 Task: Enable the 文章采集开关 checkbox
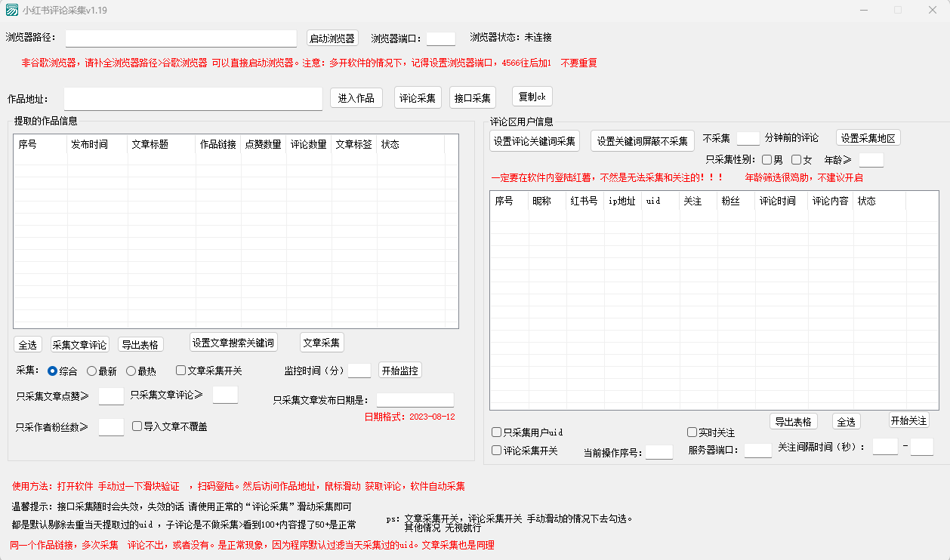coord(181,371)
